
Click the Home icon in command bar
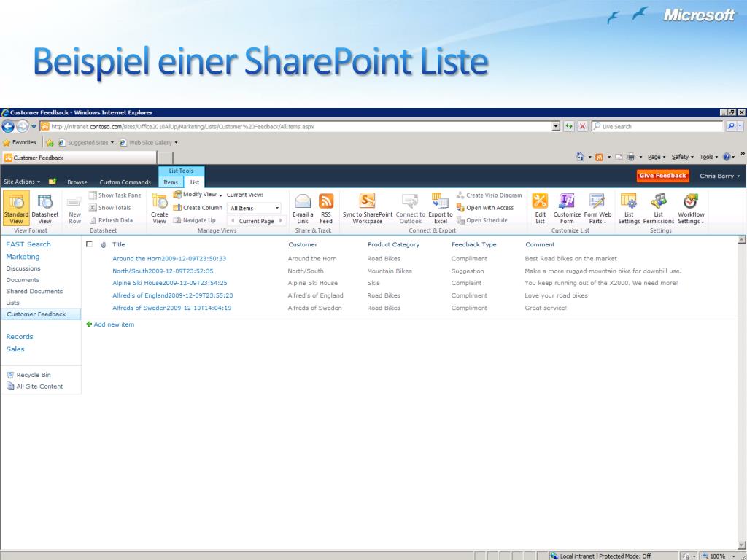(x=580, y=157)
